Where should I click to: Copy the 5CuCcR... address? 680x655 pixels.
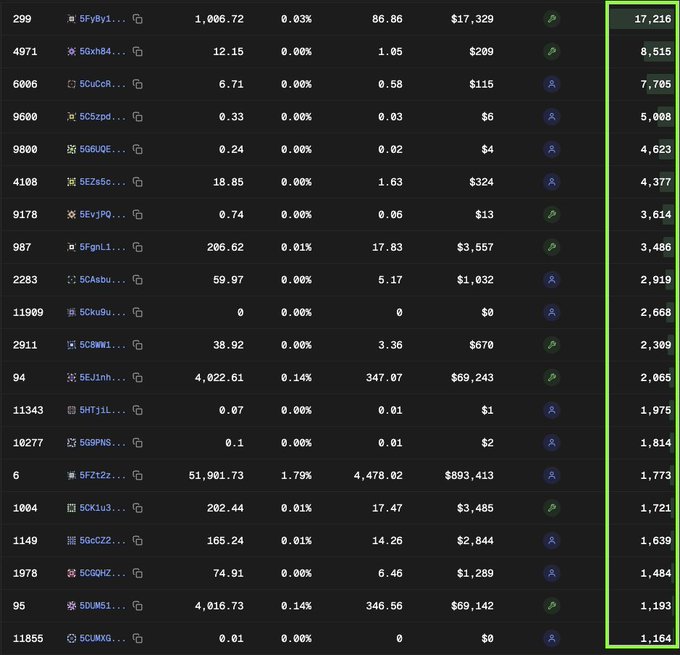(x=137, y=84)
